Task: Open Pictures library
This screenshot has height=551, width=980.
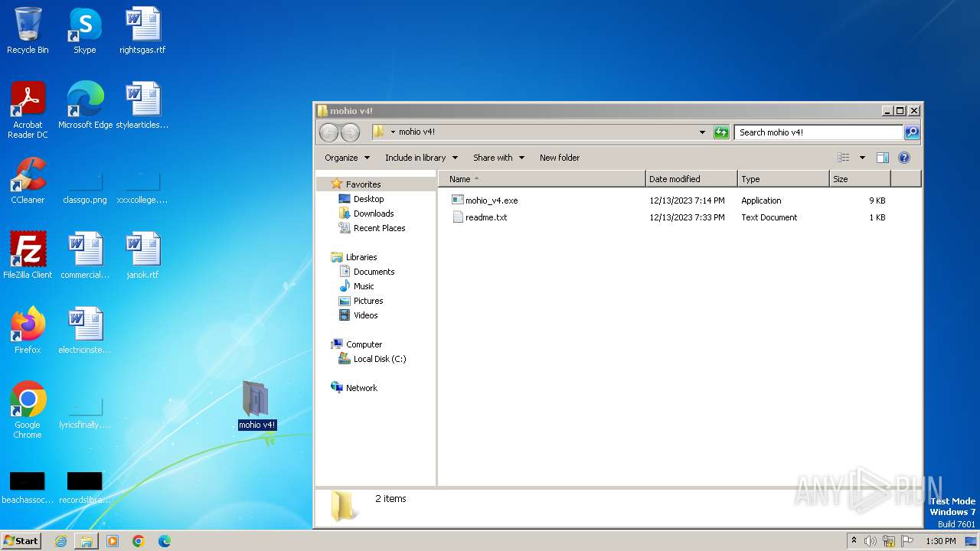Action: [368, 301]
